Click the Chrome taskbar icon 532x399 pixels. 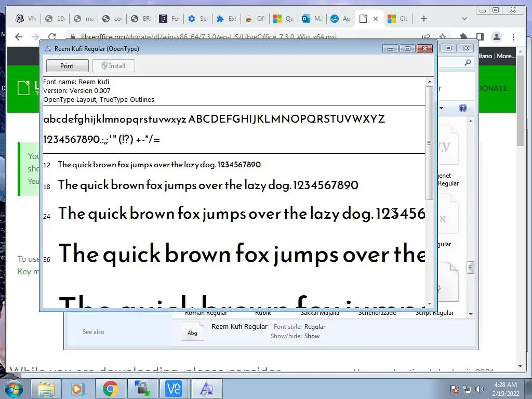110,389
